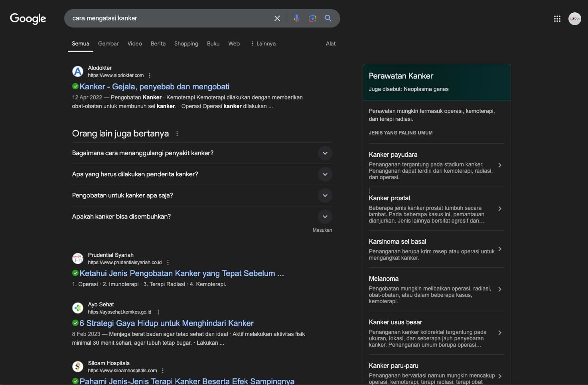
Task: Click the Melanoma title
Action: point(384,279)
